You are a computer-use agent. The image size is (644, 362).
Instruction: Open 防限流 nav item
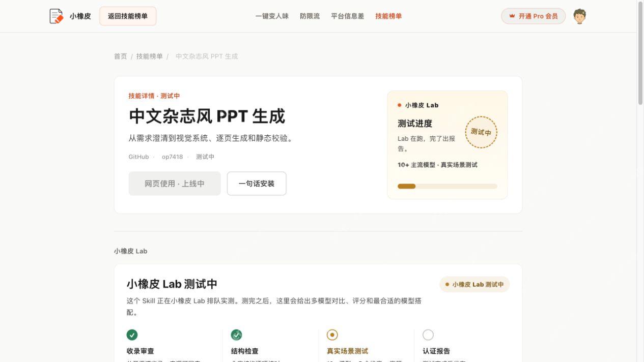(x=310, y=16)
